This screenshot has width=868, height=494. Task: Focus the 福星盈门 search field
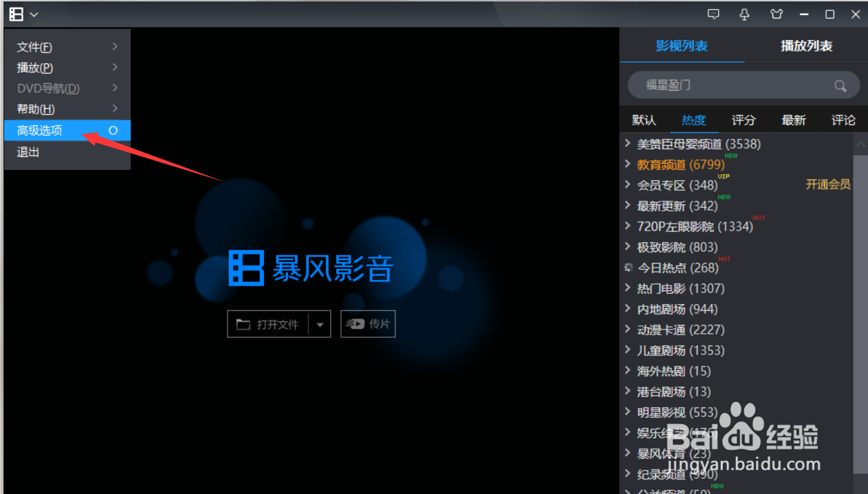point(744,85)
